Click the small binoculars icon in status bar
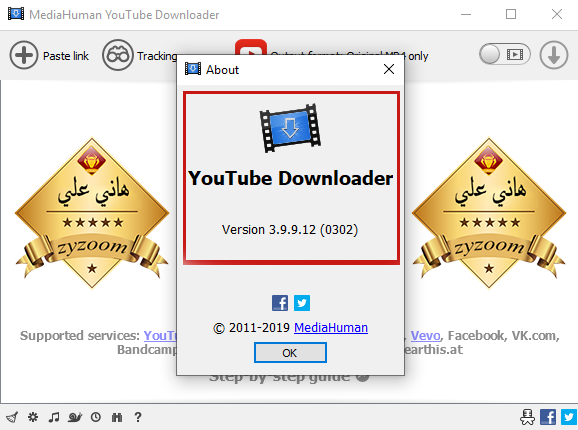Viewport: 578px width, 430px height. (x=117, y=417)
